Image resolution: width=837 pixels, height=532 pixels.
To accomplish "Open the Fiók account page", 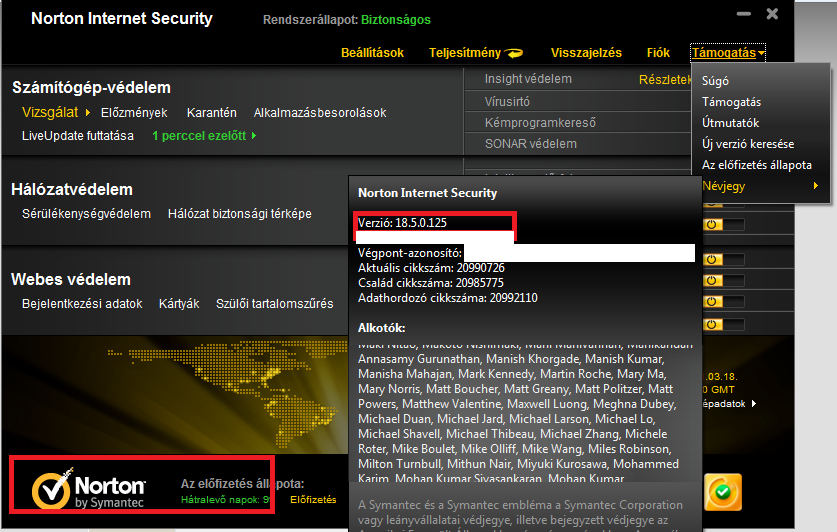I will 658,53.
